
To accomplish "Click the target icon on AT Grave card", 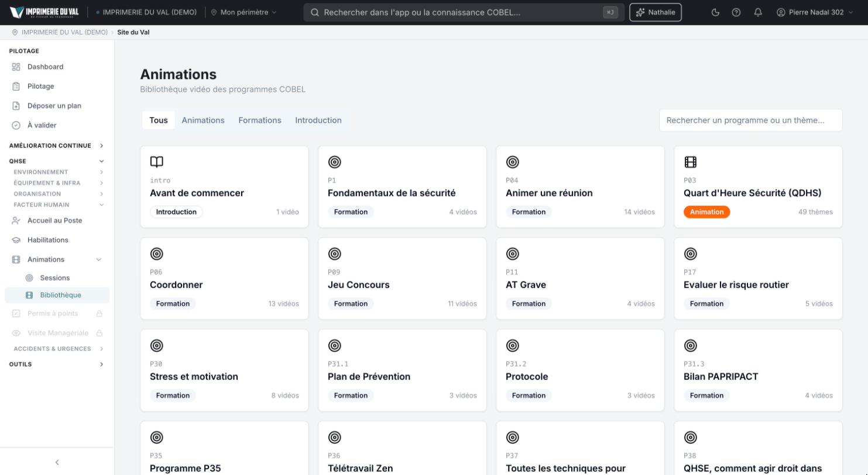I will [513, 254].
